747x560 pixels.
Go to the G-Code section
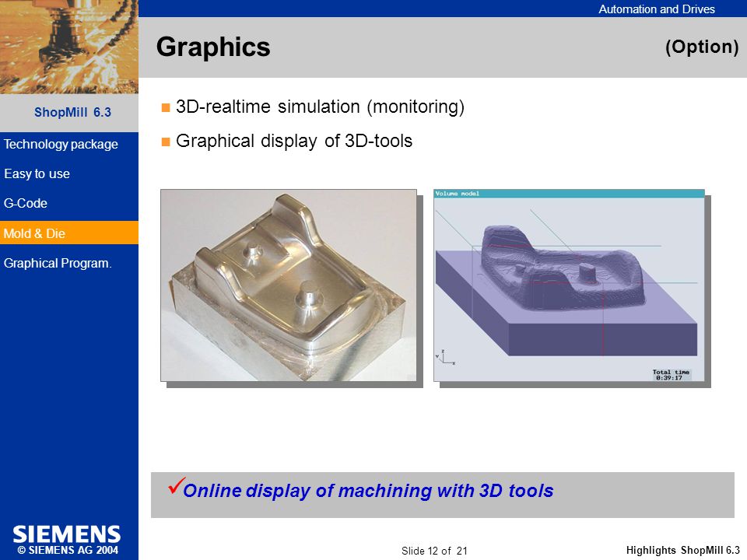25,203
